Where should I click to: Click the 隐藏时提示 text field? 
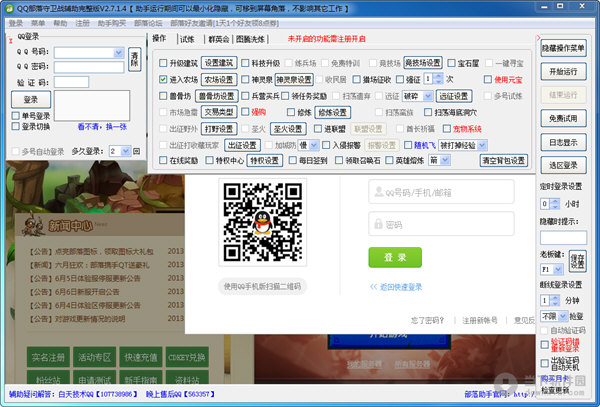(x=563, y=238)
